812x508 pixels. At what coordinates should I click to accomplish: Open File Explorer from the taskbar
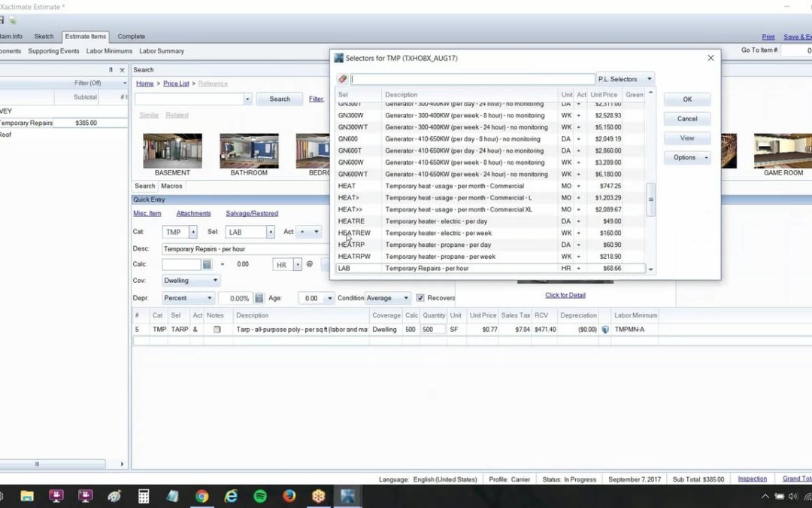(x=27, y=496)
